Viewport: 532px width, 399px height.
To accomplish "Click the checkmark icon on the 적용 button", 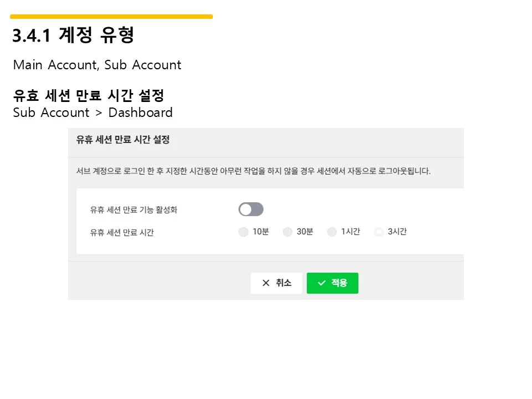I will [x=322, y=283].
